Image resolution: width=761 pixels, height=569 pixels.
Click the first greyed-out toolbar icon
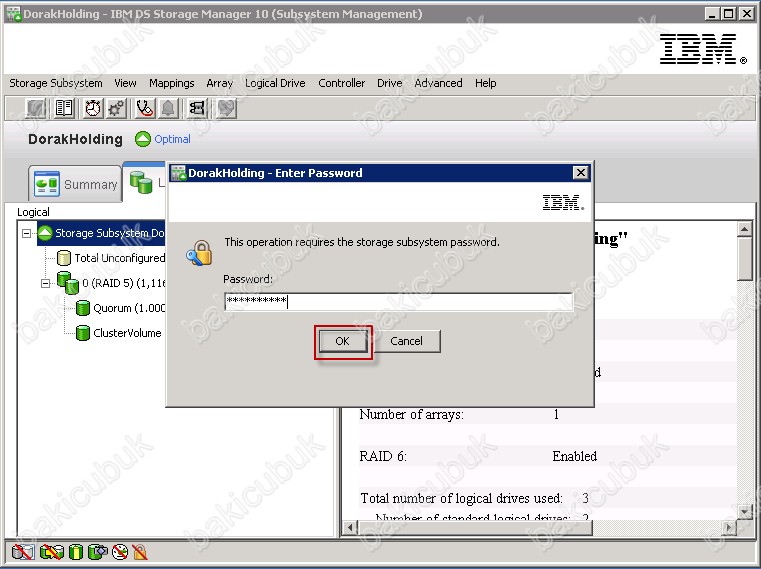click(36, 108)
